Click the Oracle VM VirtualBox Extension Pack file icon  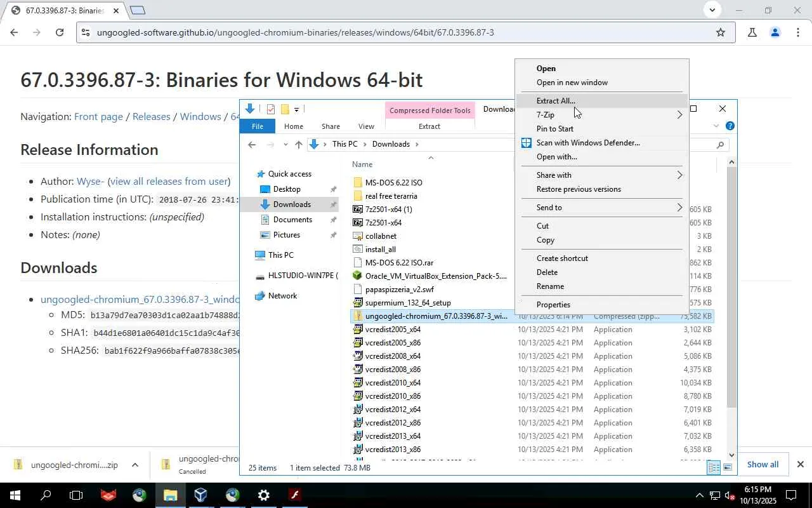(x=358, y=276)
